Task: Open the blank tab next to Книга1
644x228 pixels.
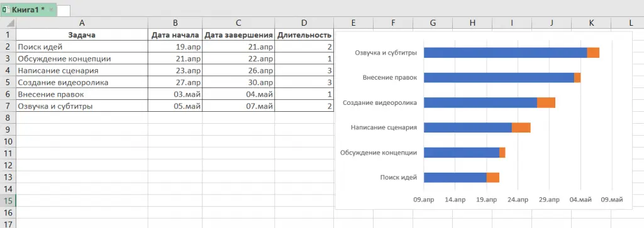Action: pos(64,10)
